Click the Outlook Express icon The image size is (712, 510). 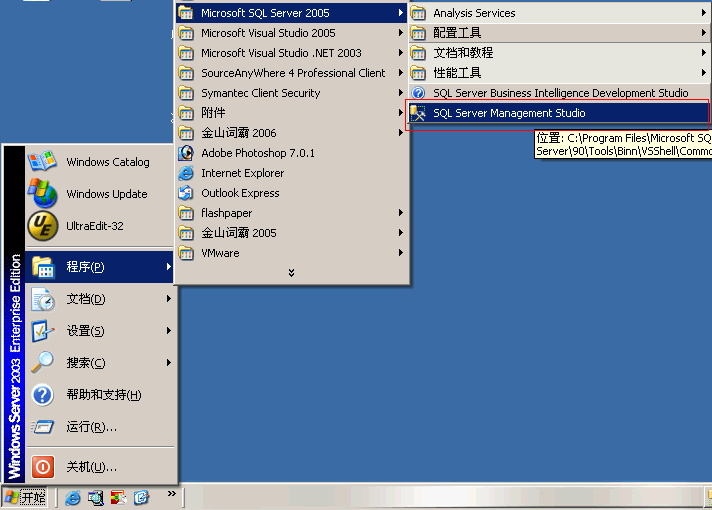pos(186,193)
